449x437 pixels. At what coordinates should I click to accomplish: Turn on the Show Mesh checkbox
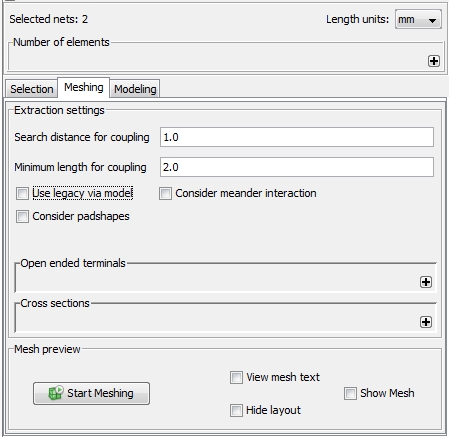[x=350, y=393]
